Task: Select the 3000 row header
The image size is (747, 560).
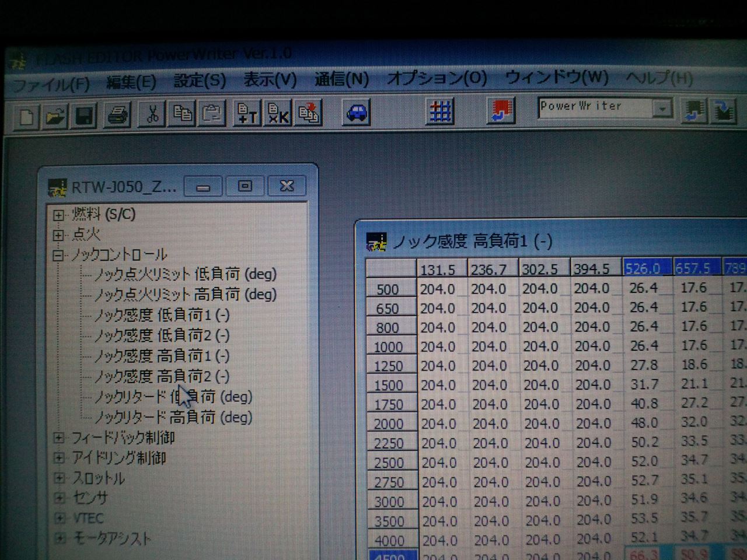Action: 392,501
